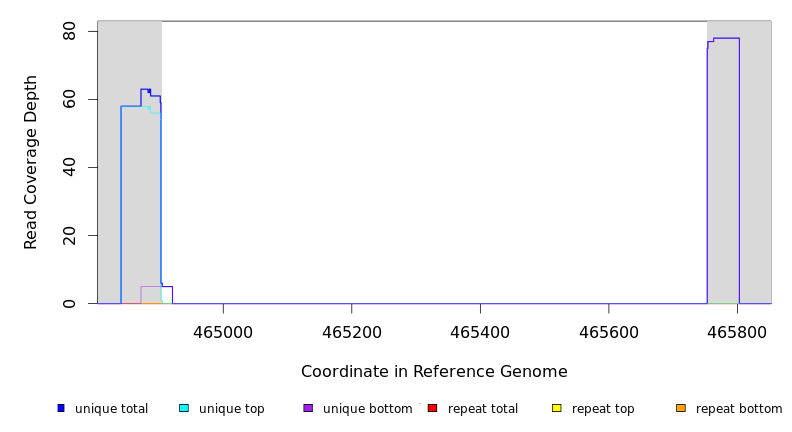Click the 40 y-axis tick label
Image resolution: width=792 pixels, height=432 pixels.
tap(68, 168)
